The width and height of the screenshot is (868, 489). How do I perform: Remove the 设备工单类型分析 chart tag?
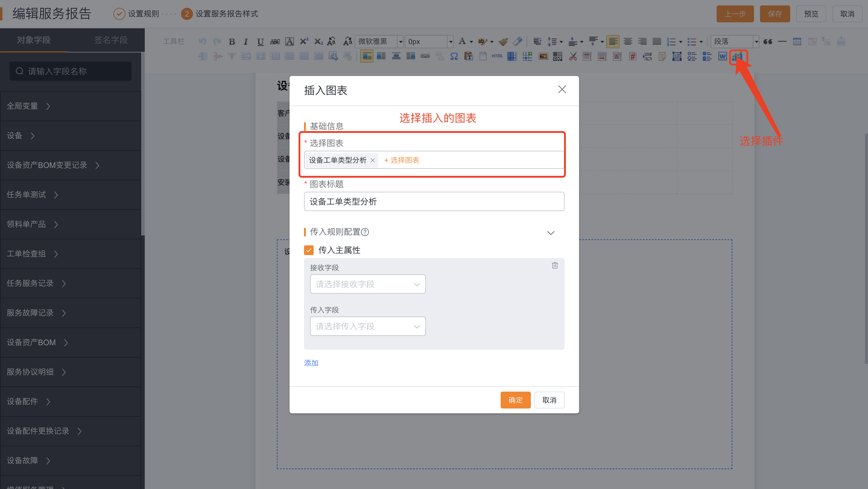(x=373, y=160)
